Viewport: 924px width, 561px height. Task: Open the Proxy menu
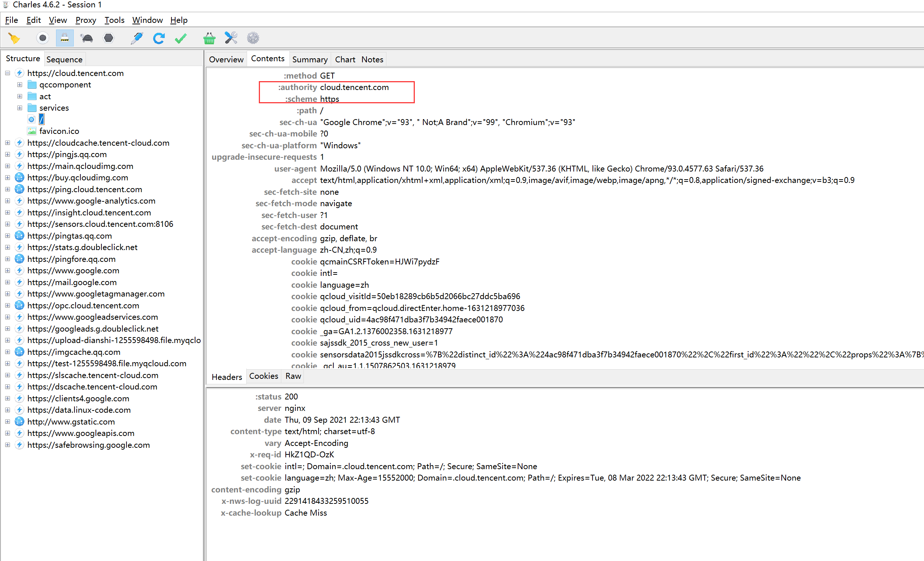tap(86, 20)
